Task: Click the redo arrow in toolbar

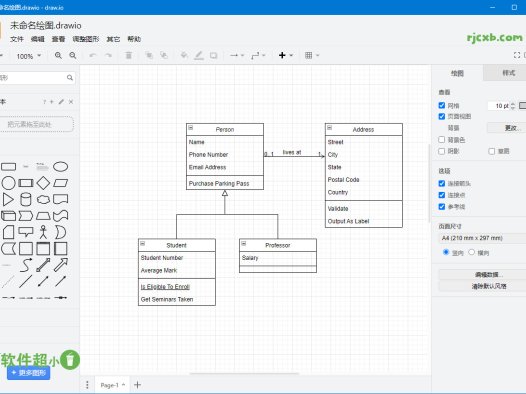Action: 108,55
